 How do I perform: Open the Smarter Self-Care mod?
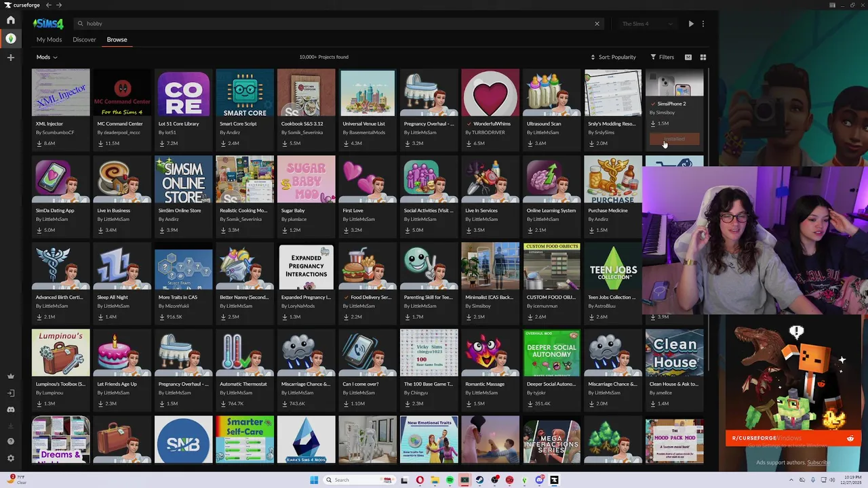(245, 441)
